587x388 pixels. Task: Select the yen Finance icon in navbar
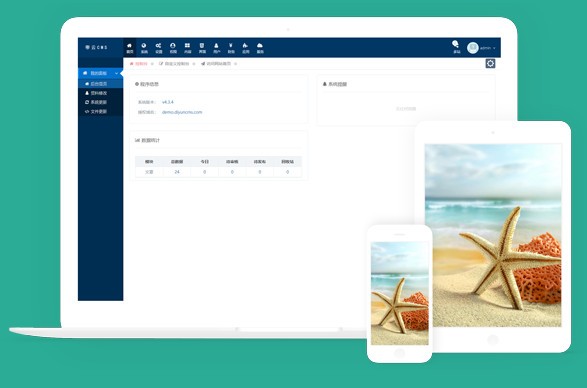pyautogui.click(x=231, y=48)
